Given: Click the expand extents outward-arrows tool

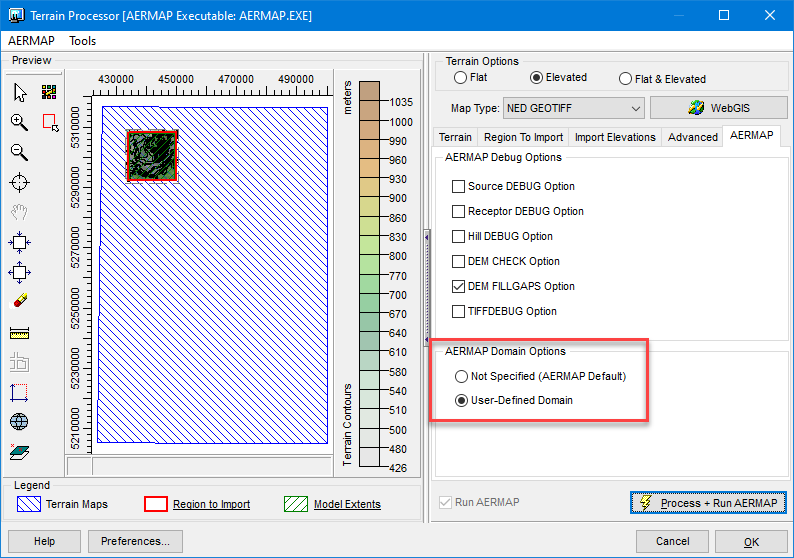Looking at the screenshot, I should pyautogui.click(x=19, y=272).
